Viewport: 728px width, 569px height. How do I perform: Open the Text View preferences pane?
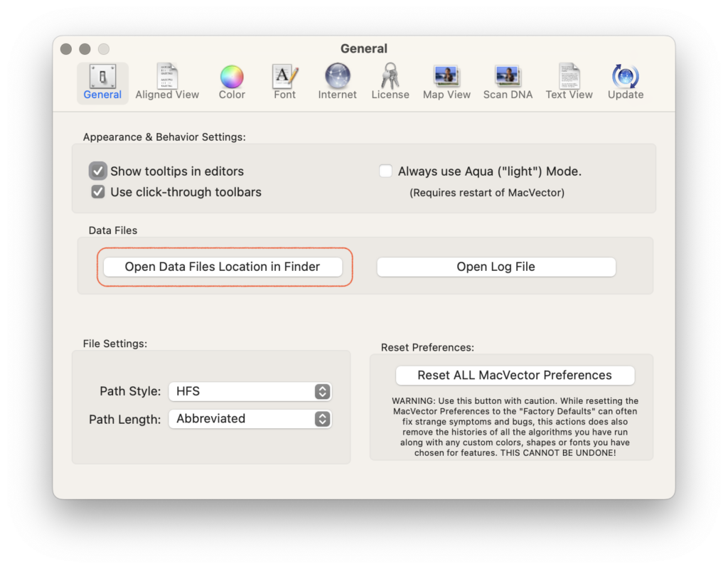tap(569, 83)
